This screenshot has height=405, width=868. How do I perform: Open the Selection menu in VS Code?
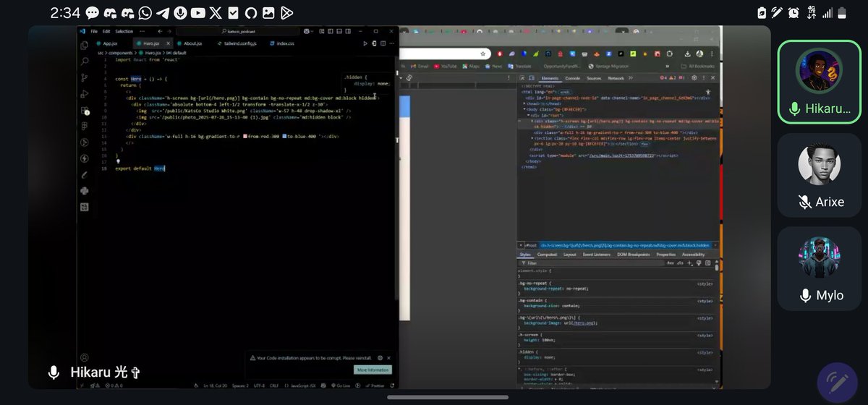124,31
